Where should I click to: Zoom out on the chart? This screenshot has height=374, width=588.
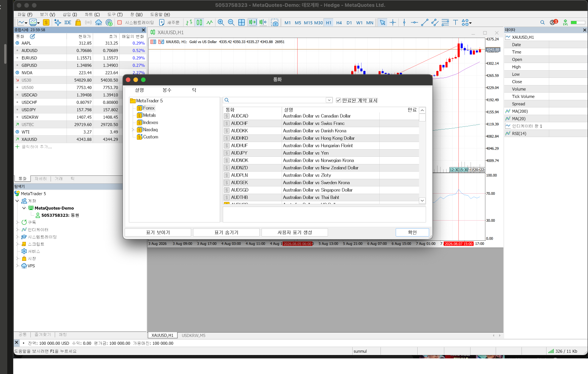pos(231,22)
